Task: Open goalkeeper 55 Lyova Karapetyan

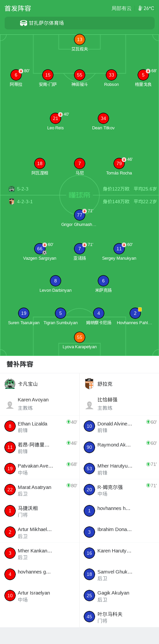Action: (x=80, y=341)
